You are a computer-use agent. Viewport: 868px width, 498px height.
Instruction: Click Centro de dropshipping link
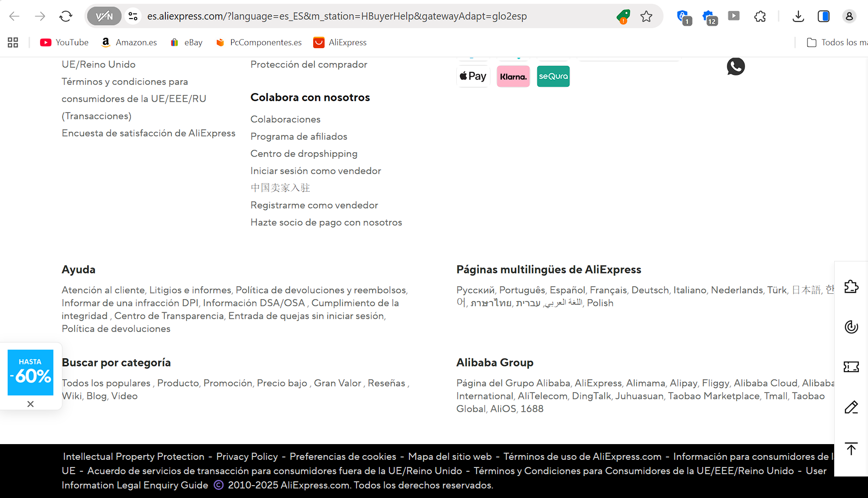coord(304,154)
